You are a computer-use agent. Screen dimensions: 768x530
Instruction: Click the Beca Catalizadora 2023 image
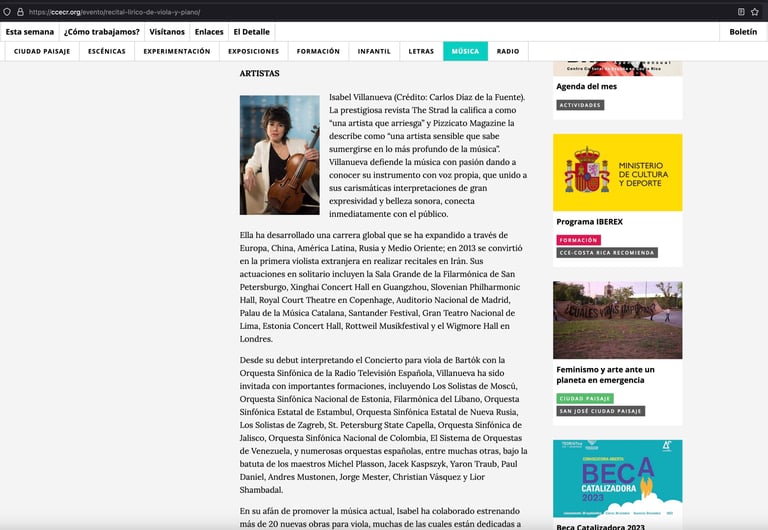point(618,479)
